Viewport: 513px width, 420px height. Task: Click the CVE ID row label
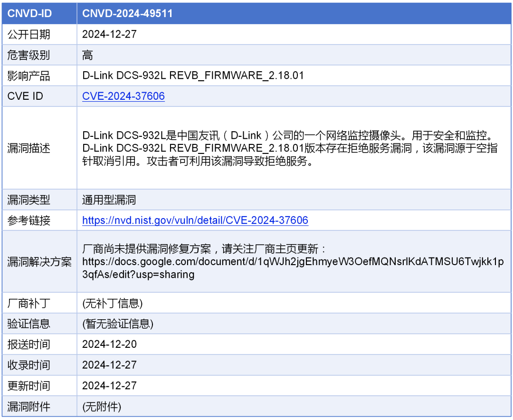(x=25, y=96)
